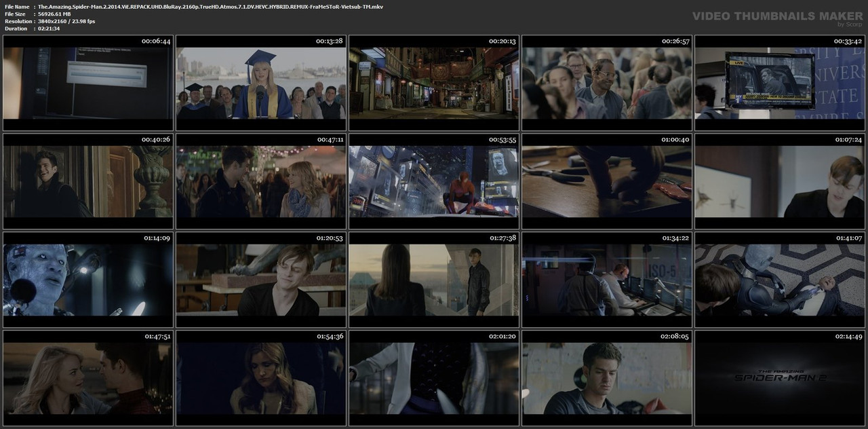This screenshot has height=429, width=868.
Task: Open the desk thumbnail at 01:00:40
Action: (x=607, y=181)
